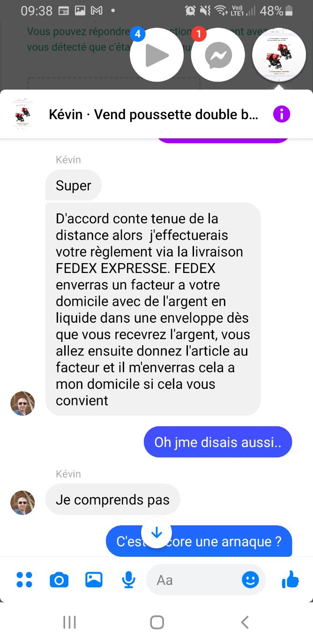Screen dimensions: 313x644
Task: Tap the four-dot more apps icon
Action: tap(24, 580)
